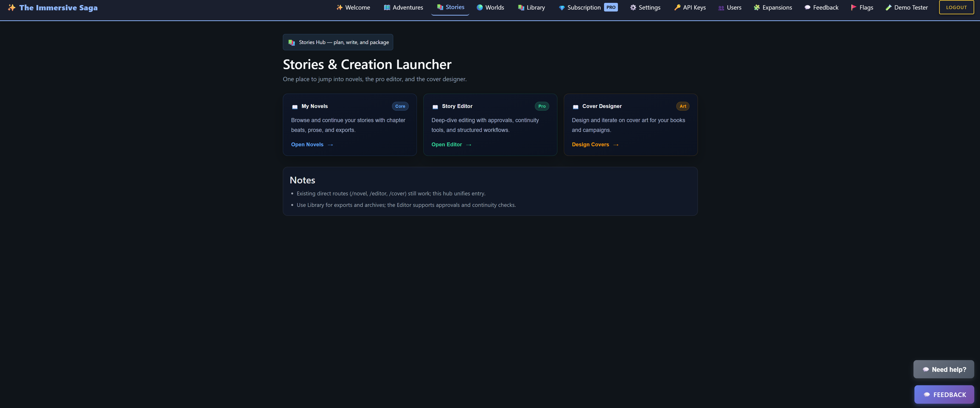Click the Flags red flag icon
The height and width of the screenshot is (408, 980).
click(x=853, y=8)
